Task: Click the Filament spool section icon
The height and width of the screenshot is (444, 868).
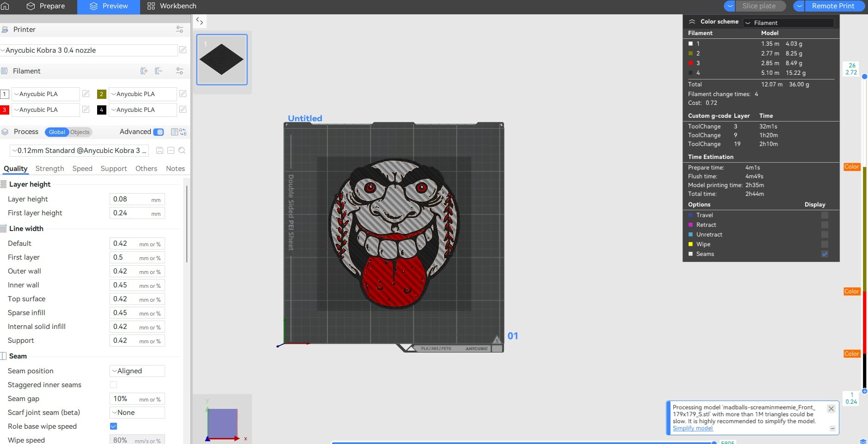Action: click(x=5, y=71)
